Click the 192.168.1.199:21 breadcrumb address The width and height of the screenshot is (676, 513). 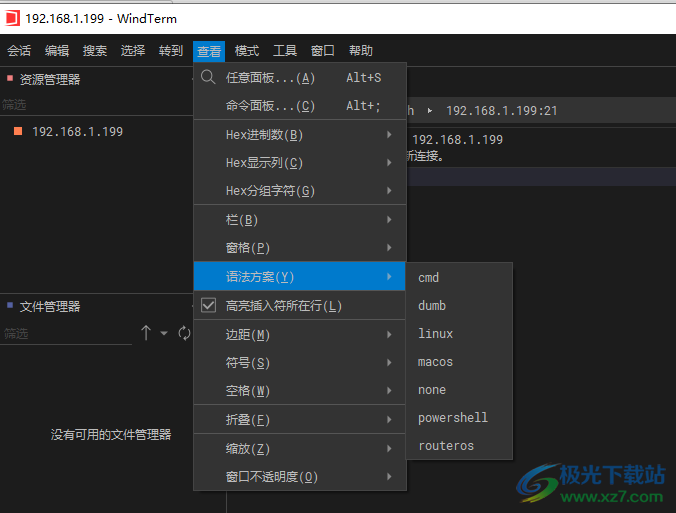click(501, 111)
